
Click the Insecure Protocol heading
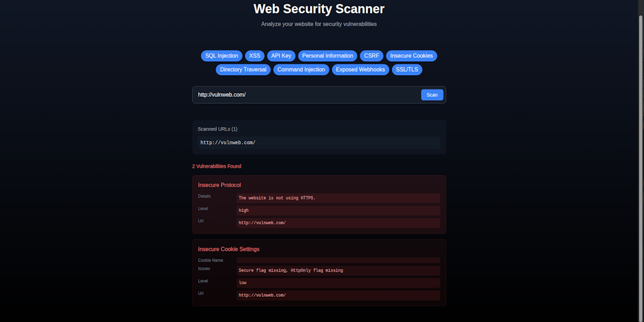[x=219, y=185]
